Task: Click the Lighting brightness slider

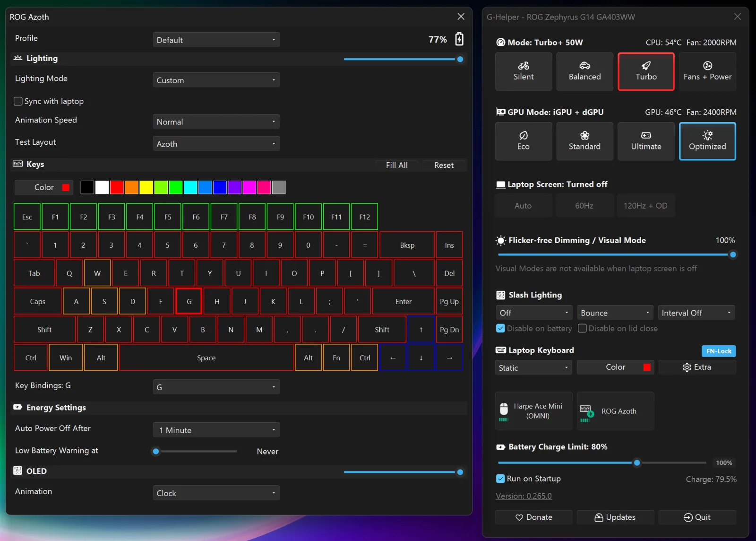Action: click(x=403, y=59)
